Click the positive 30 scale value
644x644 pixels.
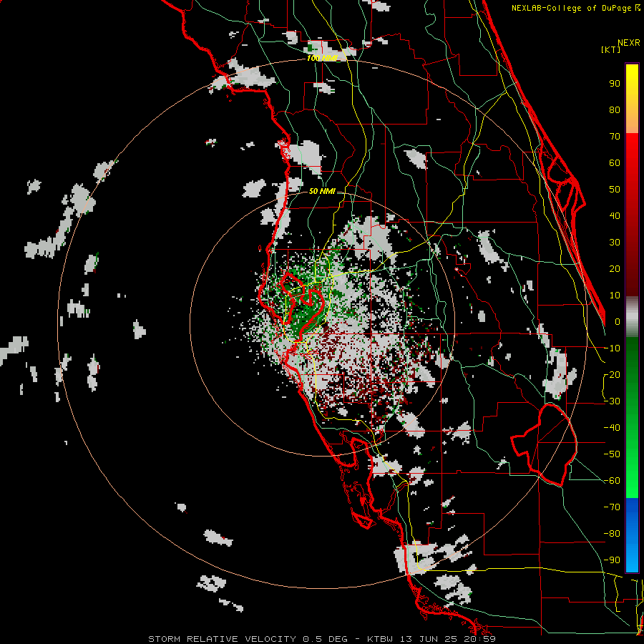pos(615,243)
